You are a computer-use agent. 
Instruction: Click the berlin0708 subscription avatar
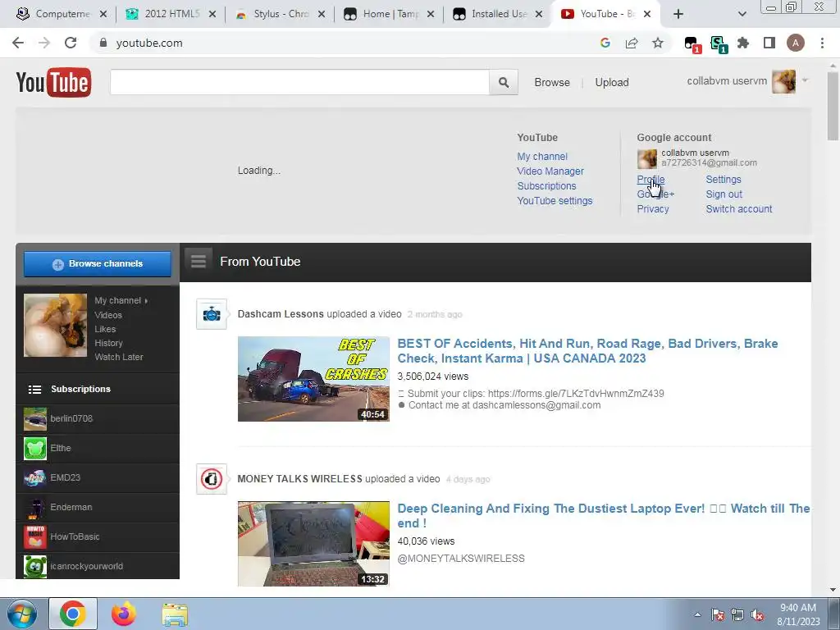(34, 418)
